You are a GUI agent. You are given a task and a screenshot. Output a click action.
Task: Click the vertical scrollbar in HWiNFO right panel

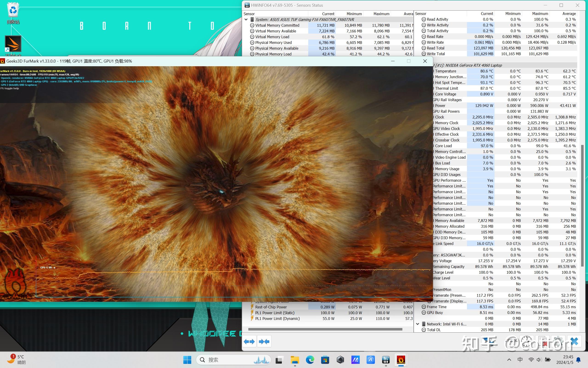[x=582, y=206]
